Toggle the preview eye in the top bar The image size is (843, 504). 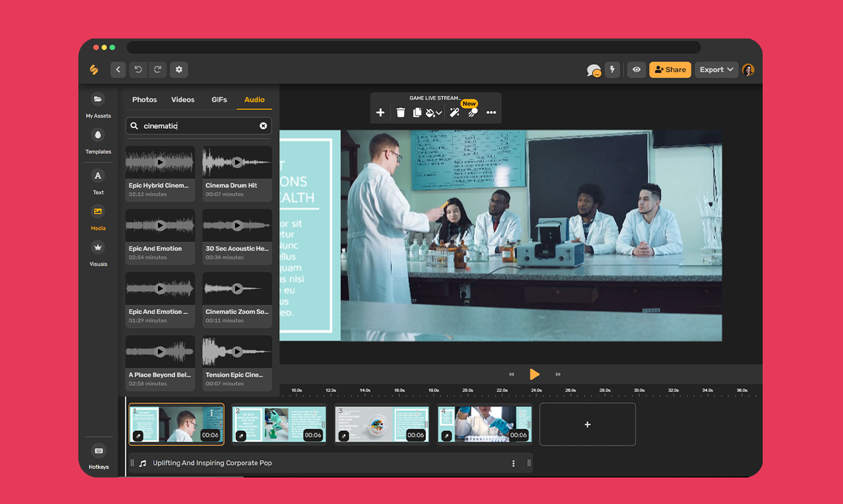(636, 70)
